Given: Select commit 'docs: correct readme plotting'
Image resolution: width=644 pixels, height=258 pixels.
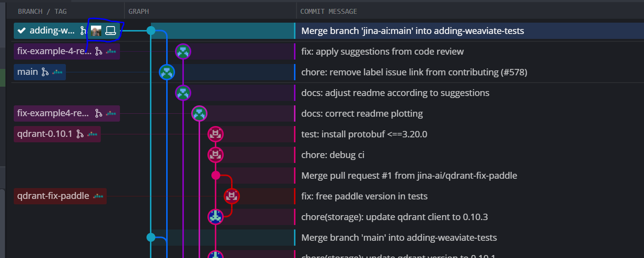Looking at the screenshot, I should (362, 113).
